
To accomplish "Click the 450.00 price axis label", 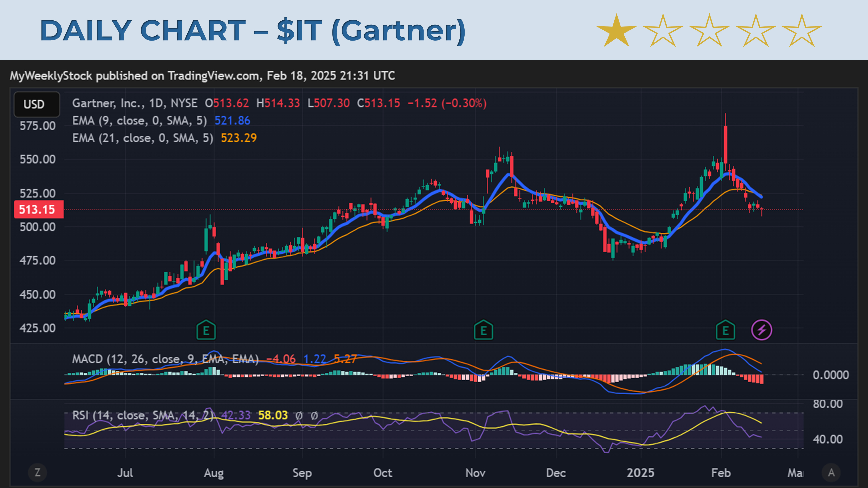I will (37, 294).
